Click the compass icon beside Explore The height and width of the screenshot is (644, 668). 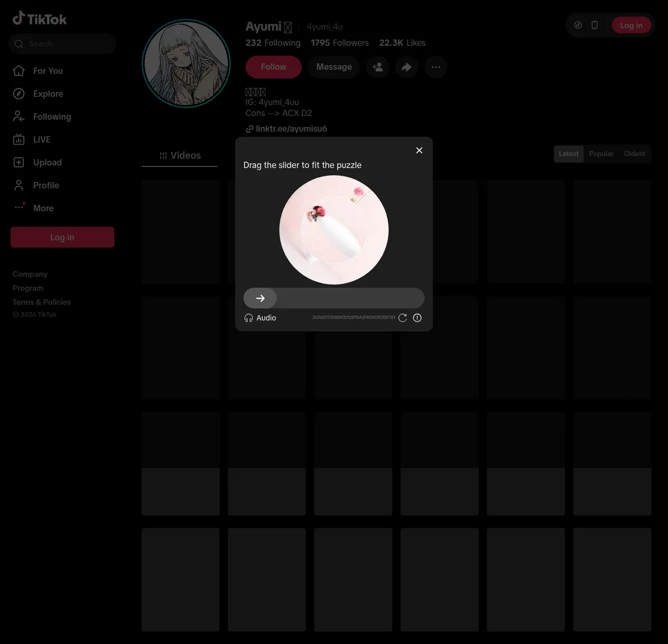pyautogui.click(x=19, y=94)
